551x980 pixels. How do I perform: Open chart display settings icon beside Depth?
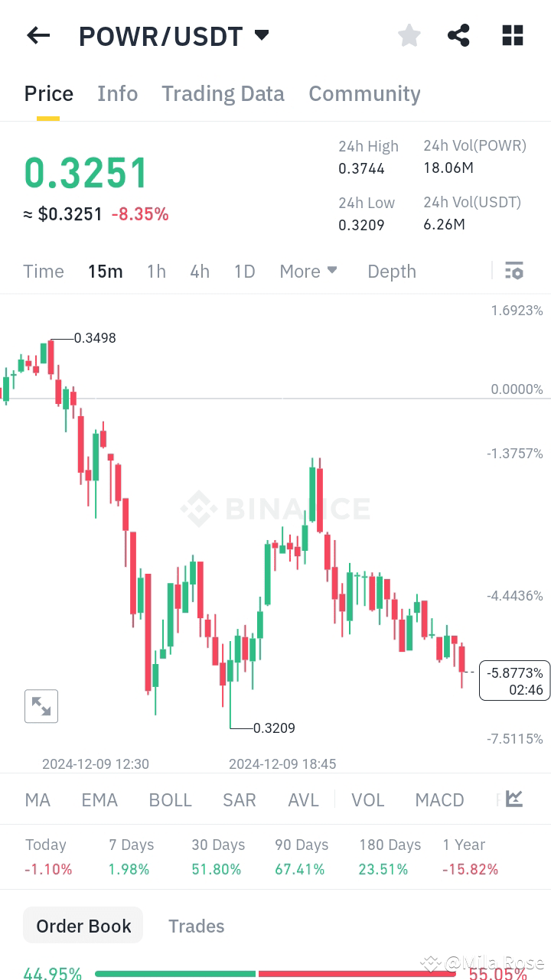(514, 270)
